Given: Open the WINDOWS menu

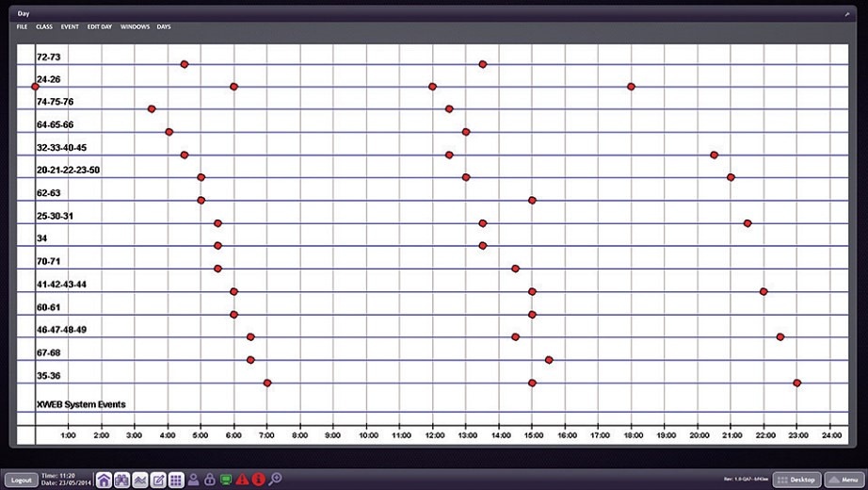Looking at the screenshot, I should coord(135,26).
